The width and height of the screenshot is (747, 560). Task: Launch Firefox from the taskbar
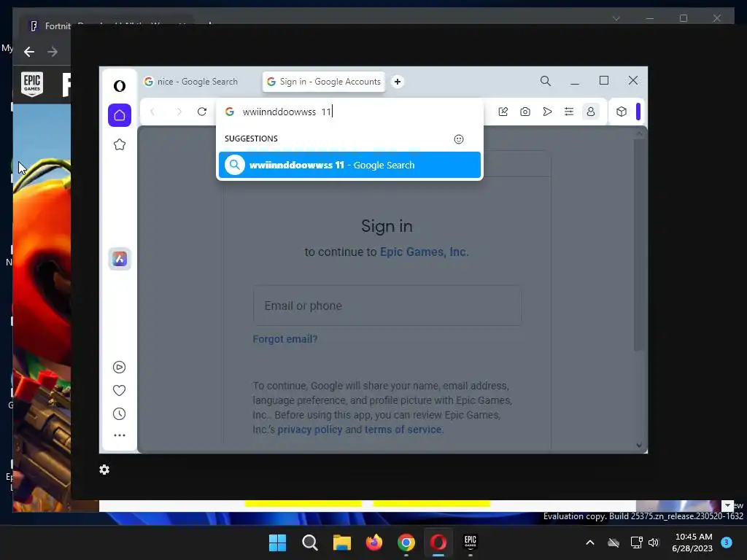(374, 542)
